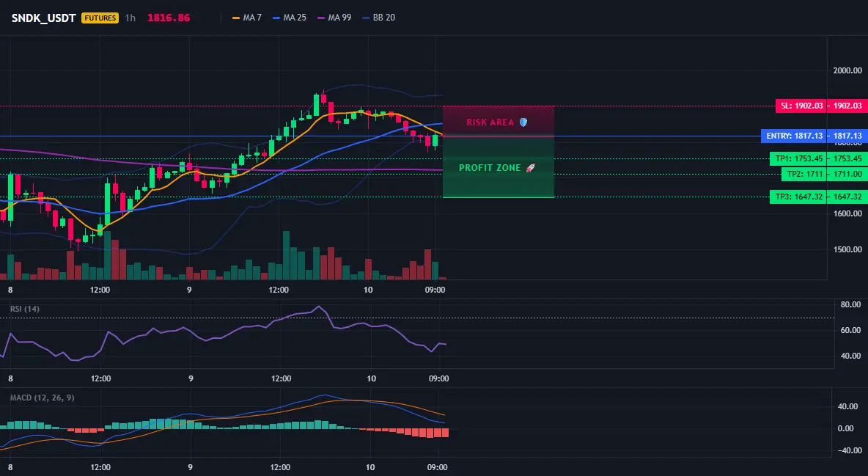The width and height of the screenshot is (868, 476).
Task: Select the TP1: 1753.45 label
Action: (798, 158)
